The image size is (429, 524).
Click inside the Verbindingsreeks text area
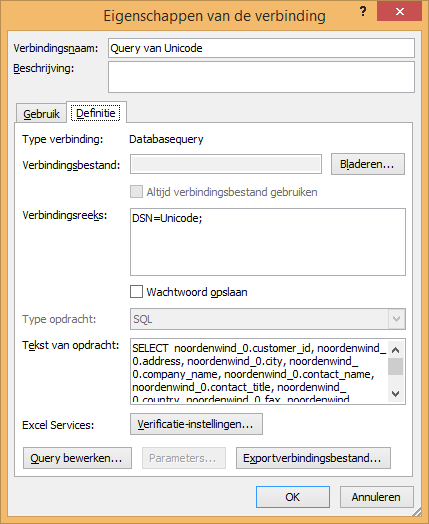pos(268,242)
